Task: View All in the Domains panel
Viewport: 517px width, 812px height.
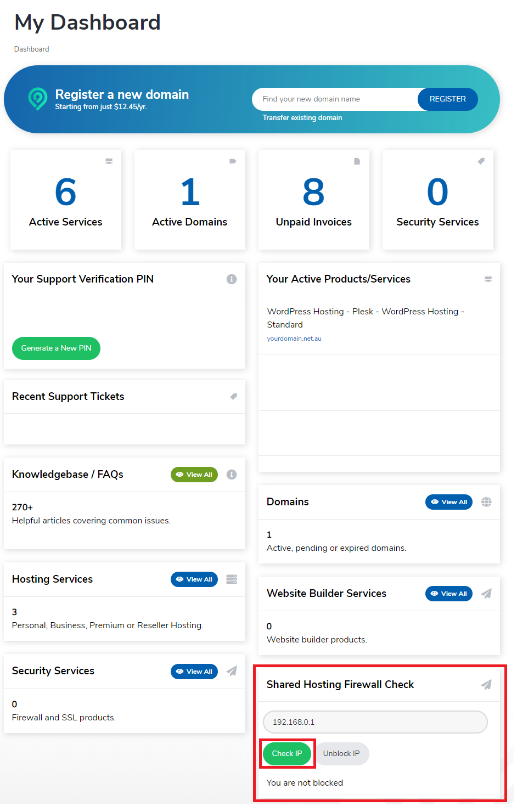Action: pos(448,502)
